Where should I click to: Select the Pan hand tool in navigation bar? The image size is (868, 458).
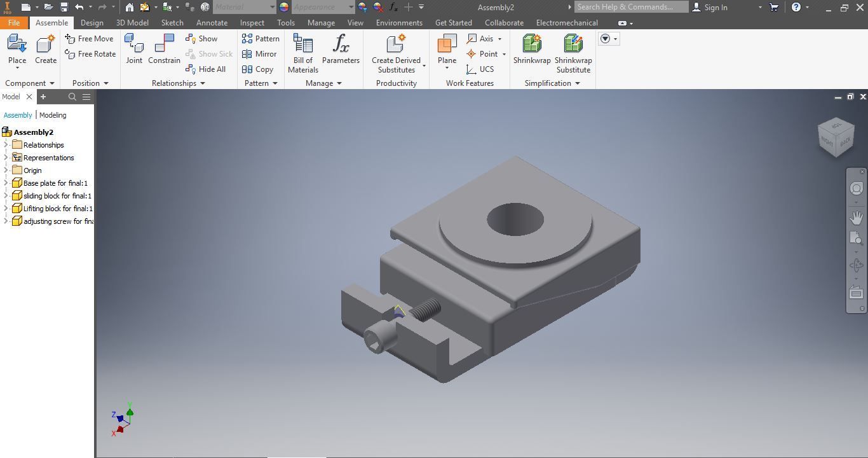[x=857, y=218]
